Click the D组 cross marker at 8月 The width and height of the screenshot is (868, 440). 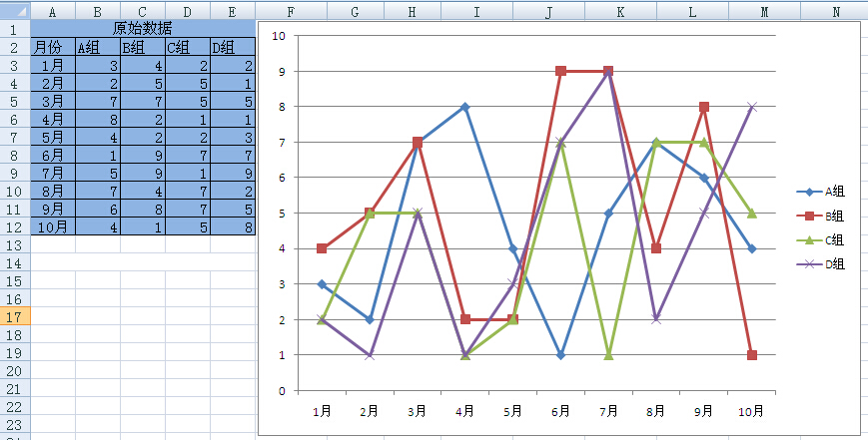656,319
